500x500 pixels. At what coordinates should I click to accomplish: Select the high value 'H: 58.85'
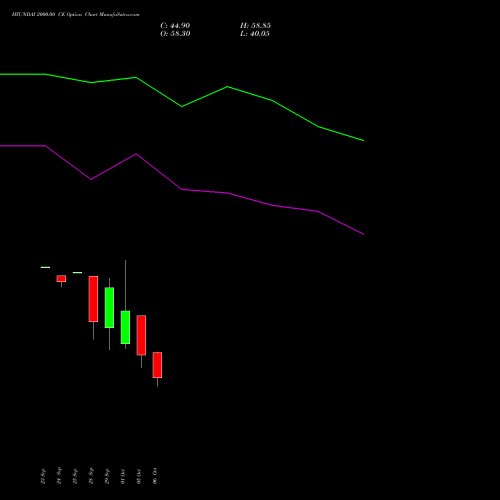tap(255, 26)
